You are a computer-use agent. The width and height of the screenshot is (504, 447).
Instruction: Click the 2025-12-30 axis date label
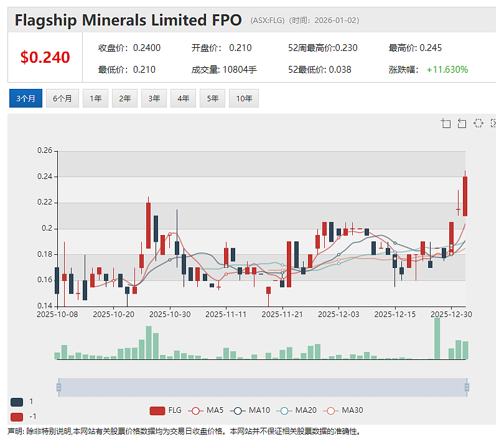(451, 315)
